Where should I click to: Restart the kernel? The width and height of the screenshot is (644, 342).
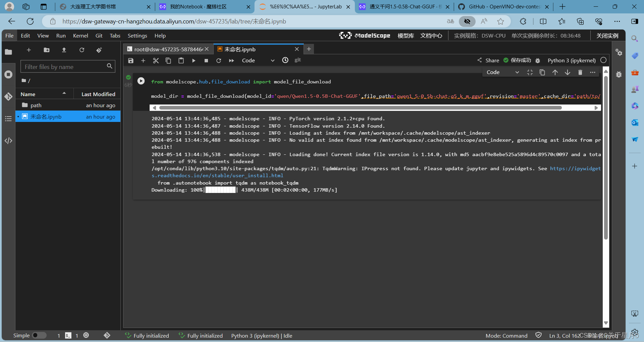point(219,61)
